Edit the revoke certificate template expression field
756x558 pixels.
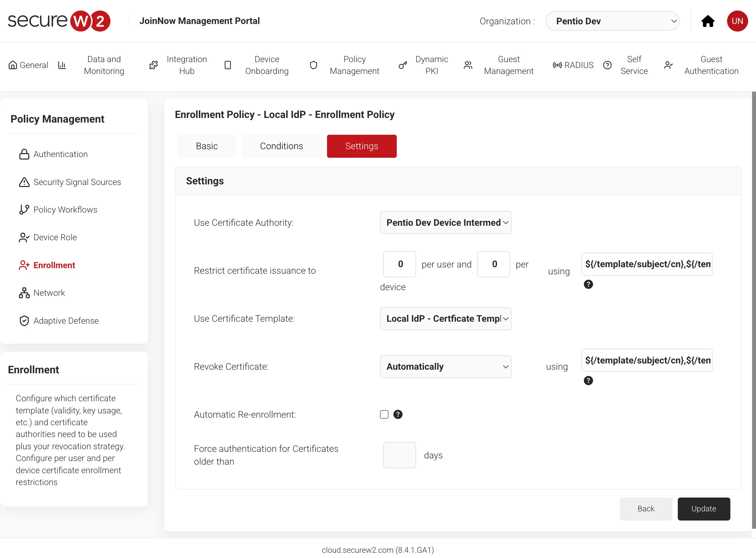click(x=646, y=360)
